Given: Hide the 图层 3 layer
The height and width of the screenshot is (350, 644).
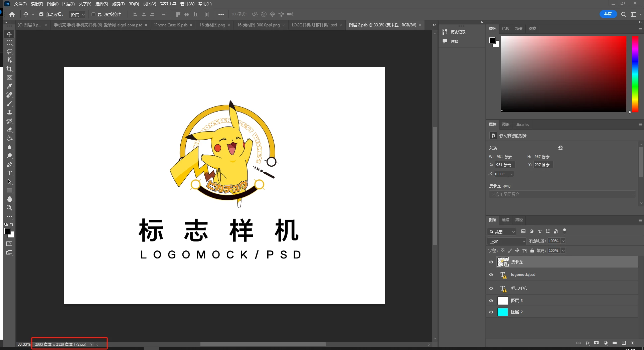Looking at the screenshot, I should point(491,301).
